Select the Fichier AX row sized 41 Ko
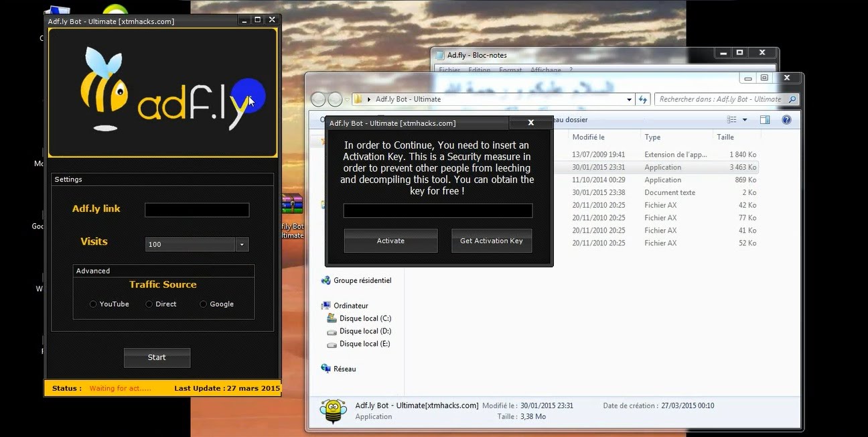 [656, 231]
